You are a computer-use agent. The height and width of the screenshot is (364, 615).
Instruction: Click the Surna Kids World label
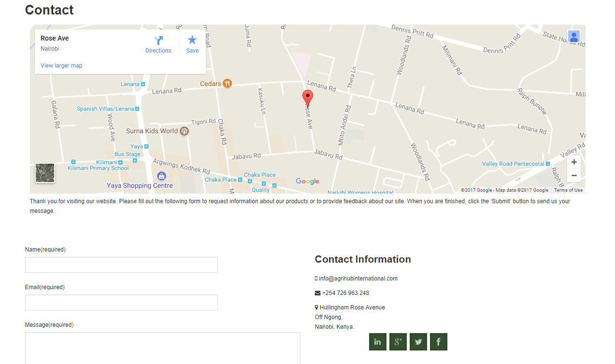pyautogui.click(x=152, y=131)
